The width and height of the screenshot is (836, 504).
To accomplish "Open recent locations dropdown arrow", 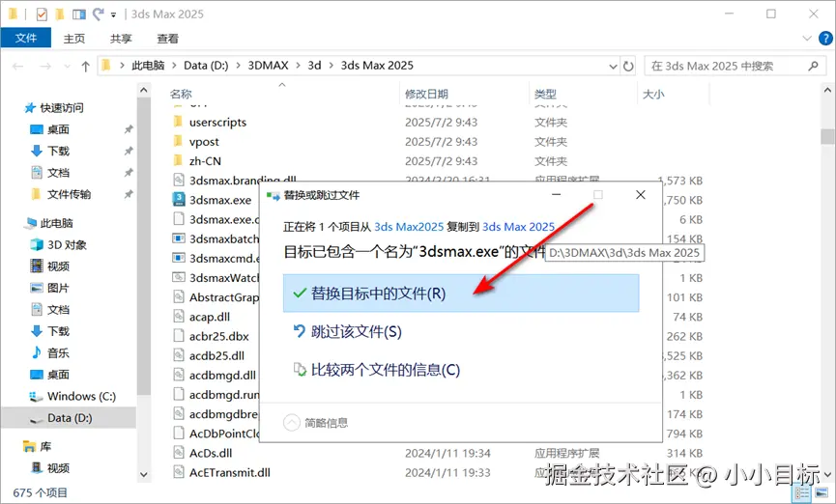I will click(67, 66).
